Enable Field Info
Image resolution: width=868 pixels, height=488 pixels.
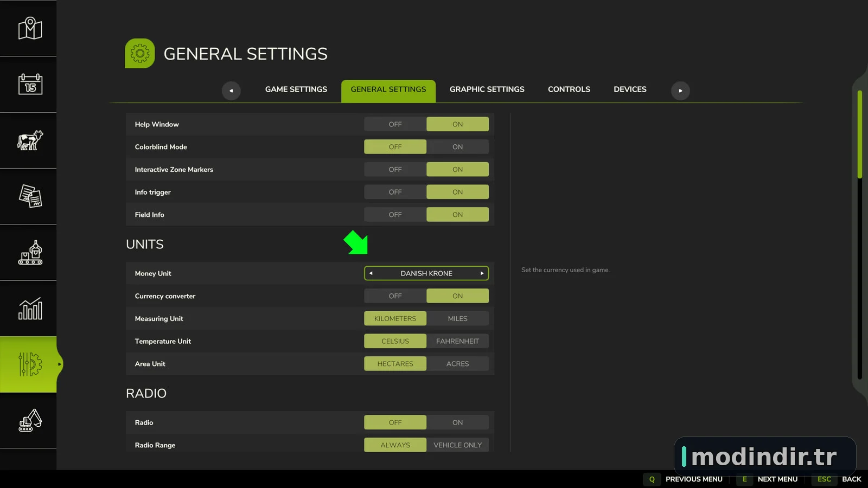[457, 215]
